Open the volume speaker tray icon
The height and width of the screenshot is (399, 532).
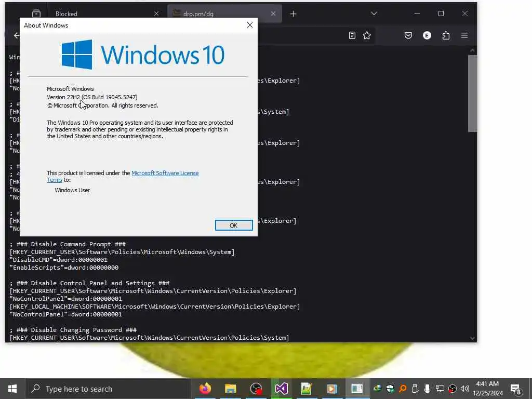465,389
